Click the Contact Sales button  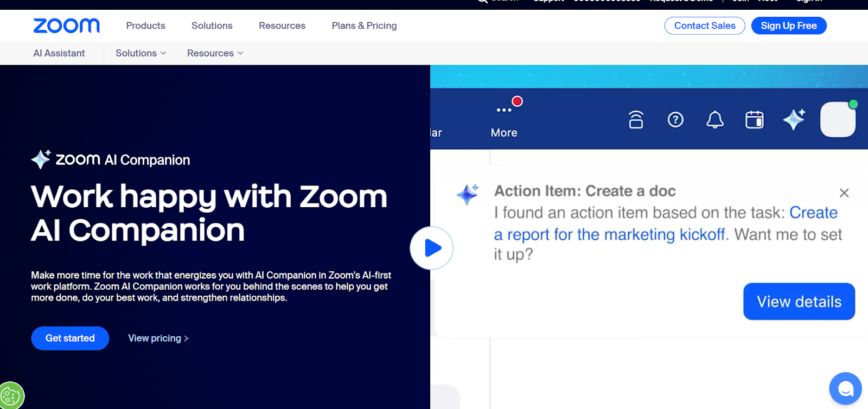click(705, 25)
